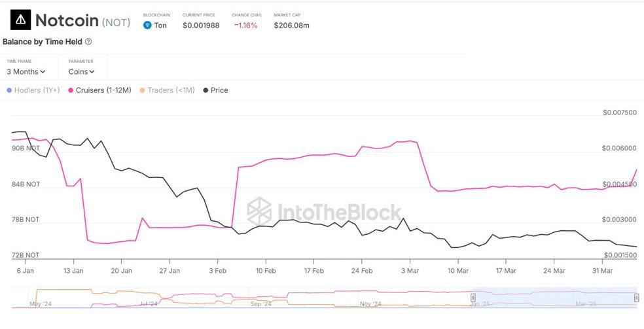Screen dimensions: 644x329
Task: Open the 3 Months time frame dropdown
Action: point(26,72)
